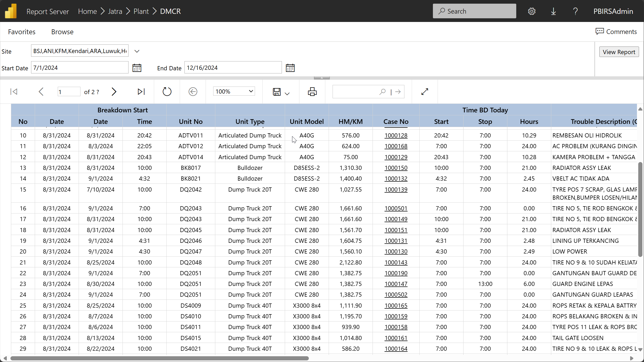Open the 100% zoom dropdown
Image resolution: width=644 pixels, height=362 pixels.
coord(234,91)
